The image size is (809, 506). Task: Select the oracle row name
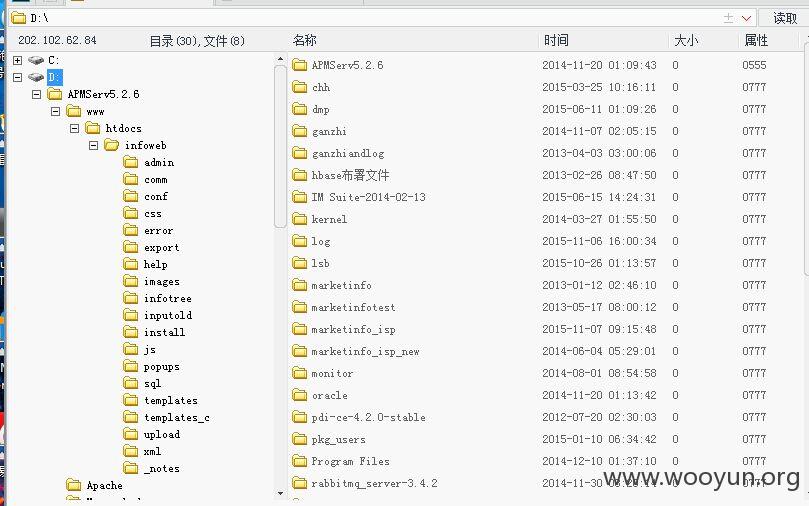329,396
